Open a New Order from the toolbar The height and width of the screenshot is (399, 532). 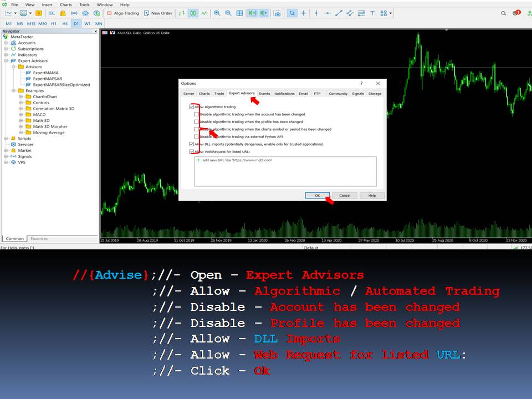(158, 13)
